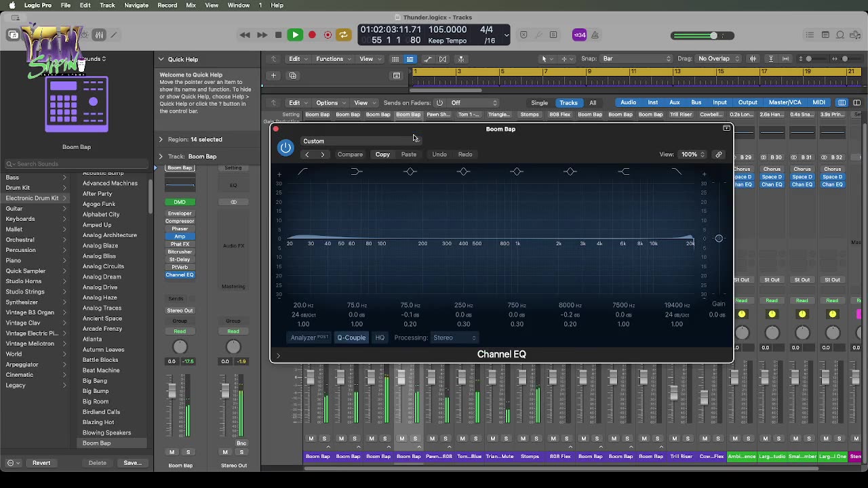Open the Processing Stereo dropdown
This screenshot has height=488, width=868.
pyautogui.click(x=454, y=338)
